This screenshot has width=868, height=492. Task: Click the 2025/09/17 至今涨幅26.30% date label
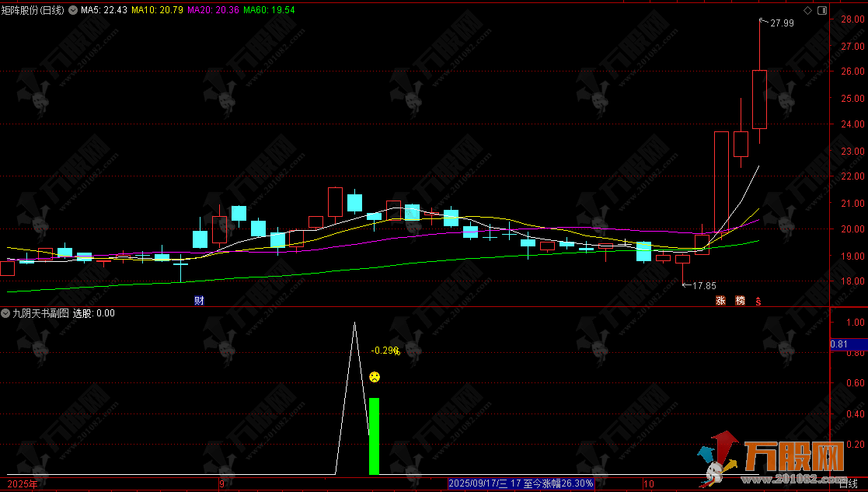coord(521,483)
